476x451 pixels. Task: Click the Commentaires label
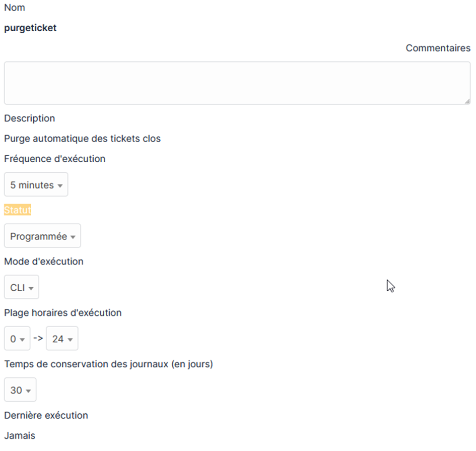(438, 48)
